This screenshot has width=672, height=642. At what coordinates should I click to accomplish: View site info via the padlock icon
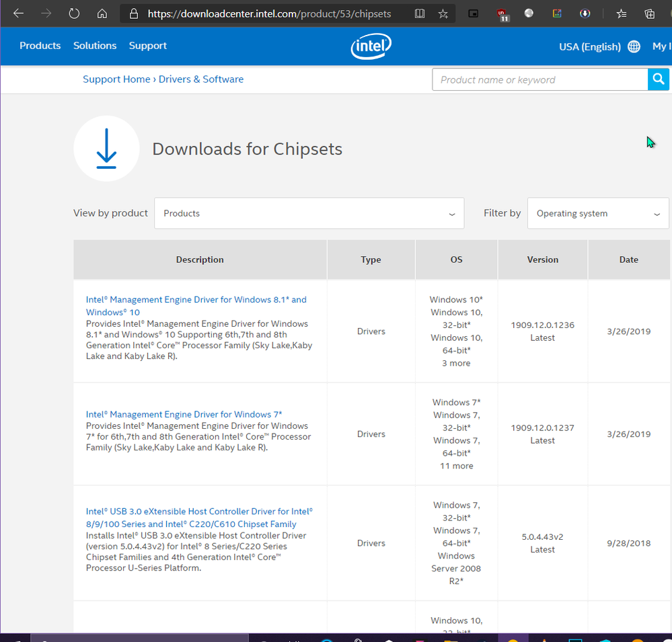[x=133, y=13]
